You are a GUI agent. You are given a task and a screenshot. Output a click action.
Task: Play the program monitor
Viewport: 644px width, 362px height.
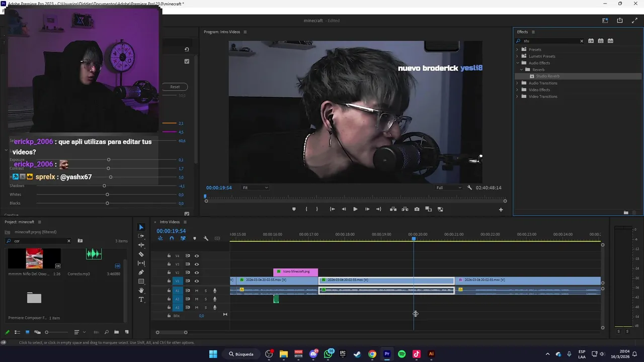(x=355, y=209)
